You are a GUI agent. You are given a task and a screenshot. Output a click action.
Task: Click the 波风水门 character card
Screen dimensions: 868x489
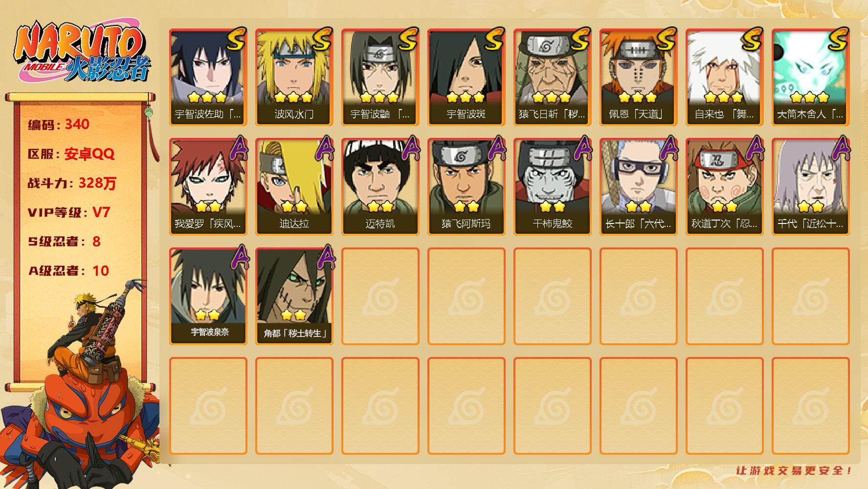pos(294,77)
